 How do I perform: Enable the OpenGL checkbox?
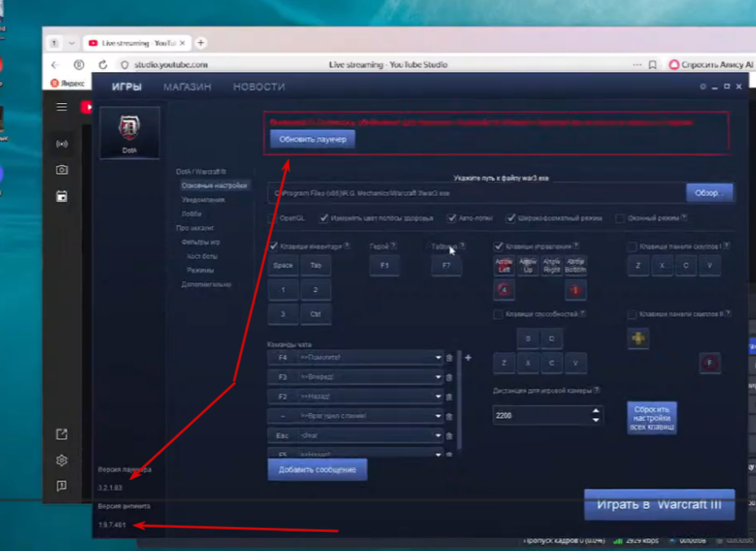pos(272,218)
